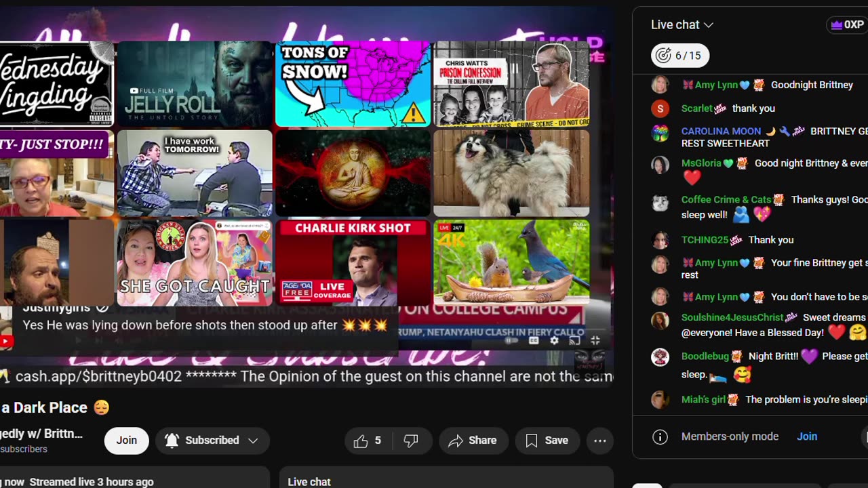Click Amy Lynn's avatar beside Goodnight Brittney
The height and width of the screenshot is (488, 868).
[x=660, y=85]
